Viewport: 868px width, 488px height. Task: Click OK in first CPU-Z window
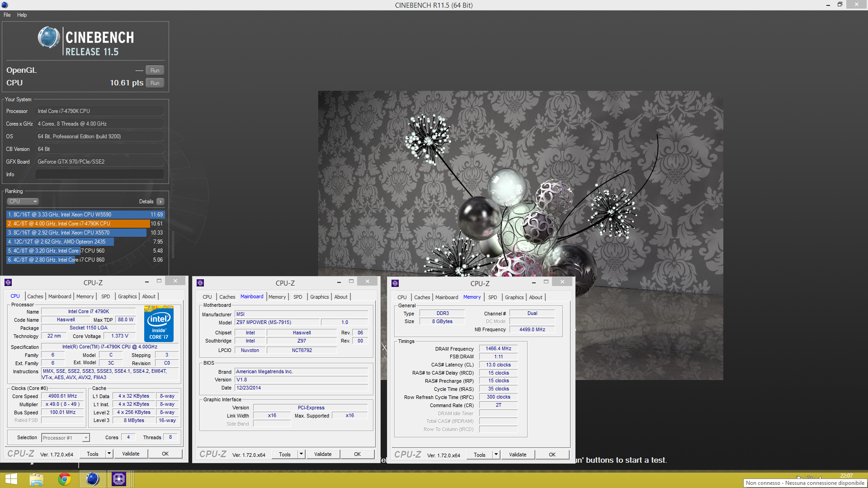click(x=165, y=454)
